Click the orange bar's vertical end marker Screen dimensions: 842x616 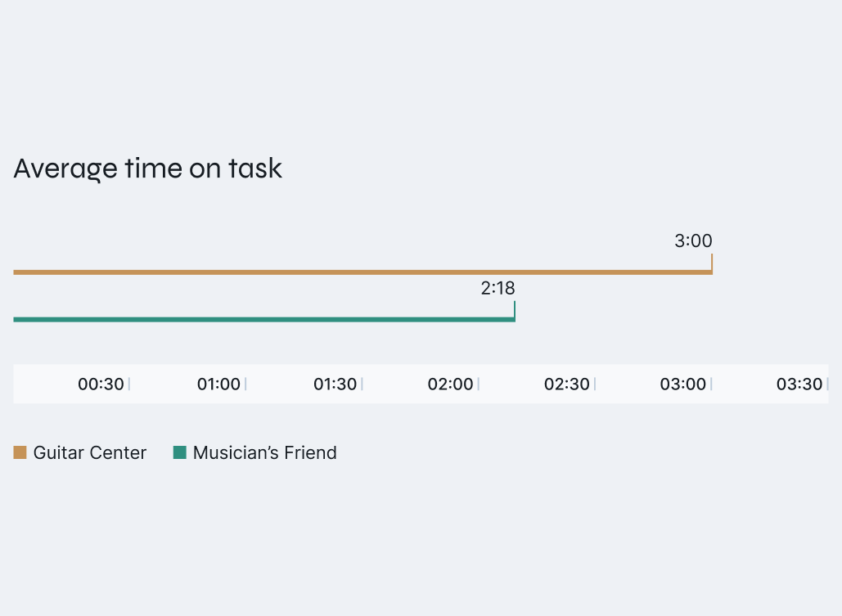point(712,262)
